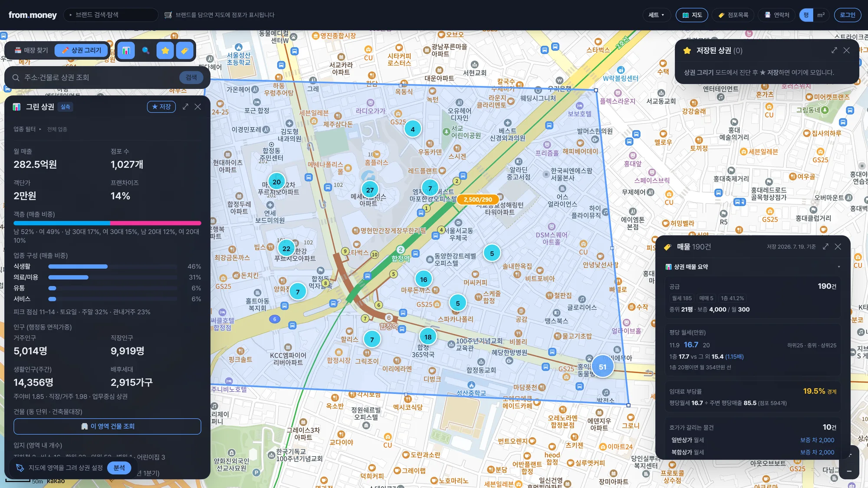The height and width of the screenshot is (488, 868).
Task: Click the 실측 badge beside 그린 상권
Action: 66,107
